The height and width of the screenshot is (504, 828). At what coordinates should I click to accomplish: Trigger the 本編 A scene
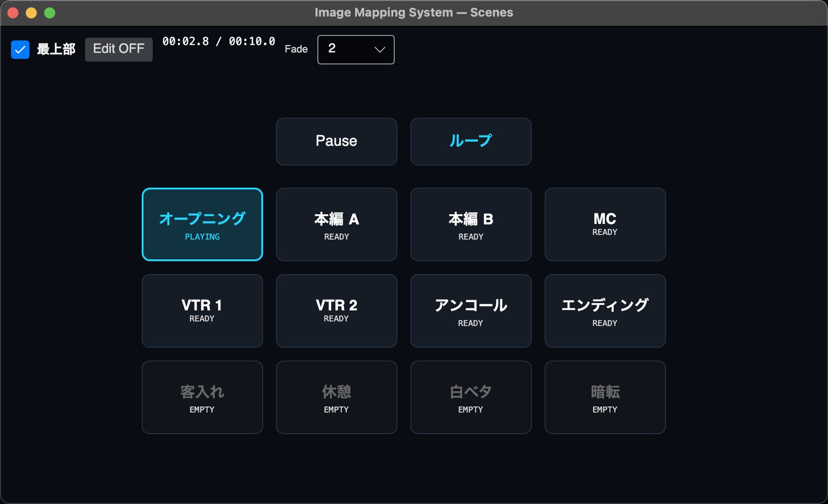[336, 224]
